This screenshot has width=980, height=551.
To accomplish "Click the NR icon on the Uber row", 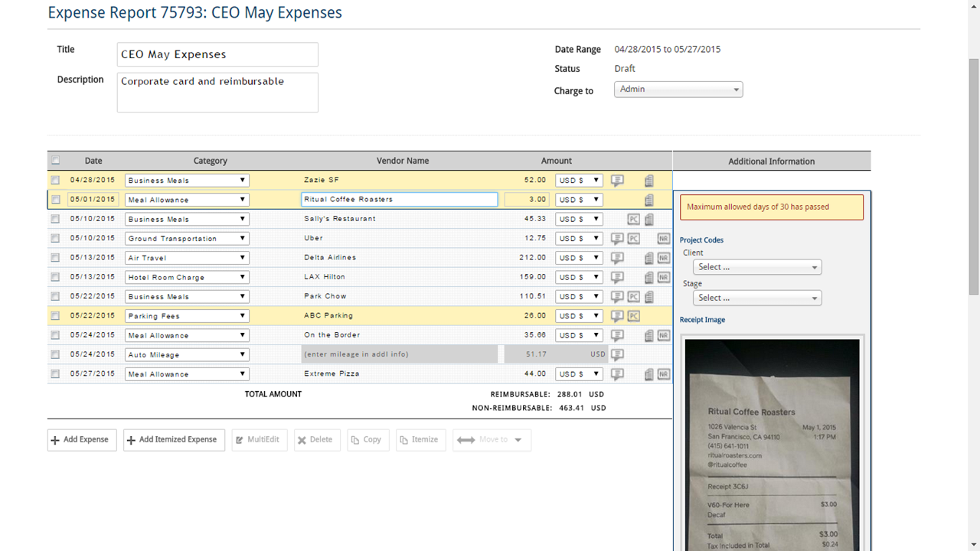I will click(x=663, y=239).
